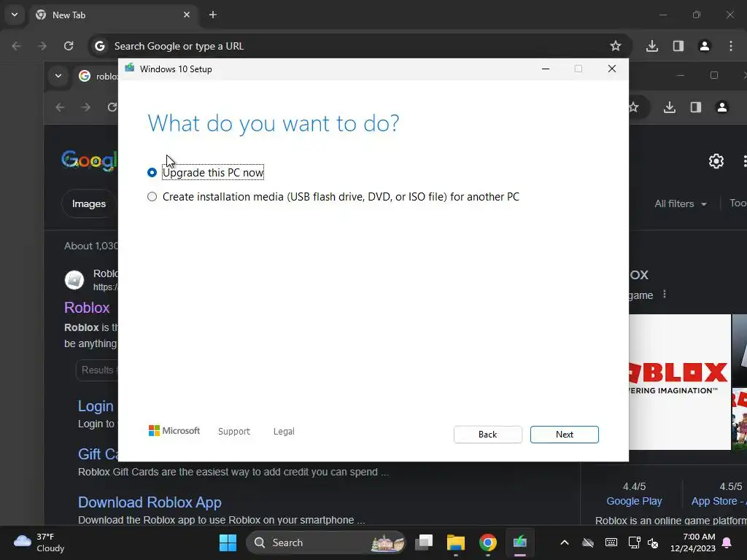Open the Legal link in Setup
This screenshot has width=747, height=560.
284,431
